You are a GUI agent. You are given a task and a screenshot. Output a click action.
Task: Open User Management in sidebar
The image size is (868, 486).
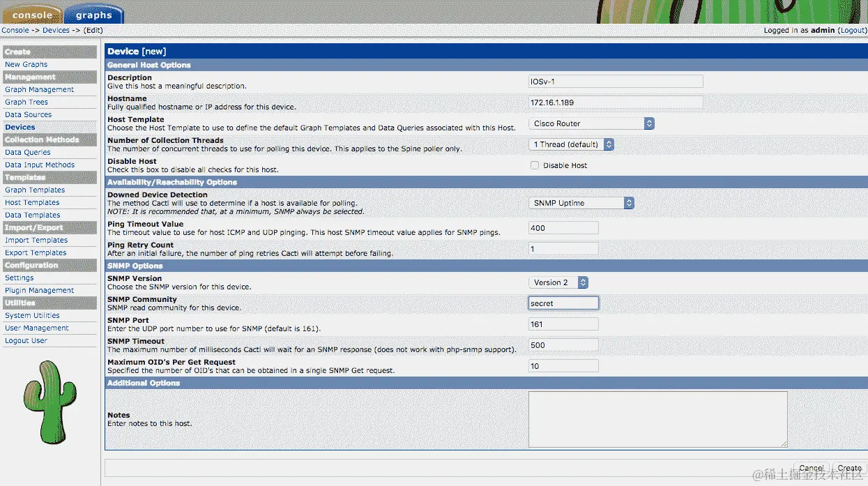pyautogui.click(x=37, y=328)
